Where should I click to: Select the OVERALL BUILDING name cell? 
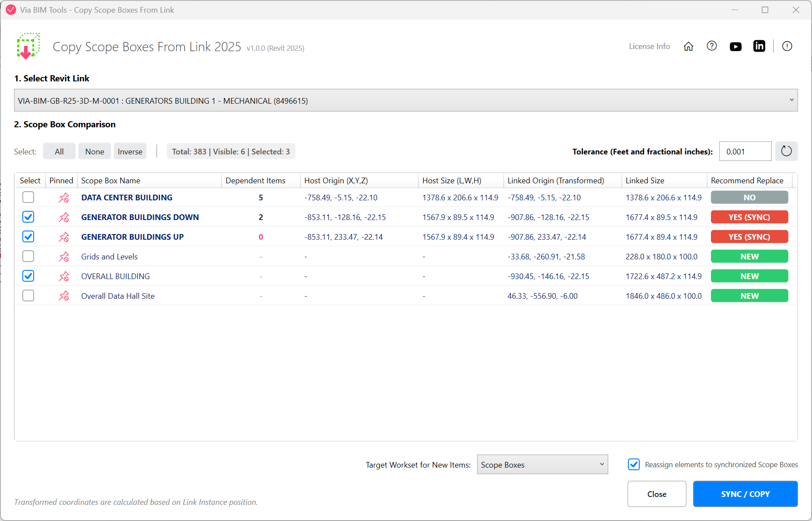pyautogui.click(x=115, y=276)
